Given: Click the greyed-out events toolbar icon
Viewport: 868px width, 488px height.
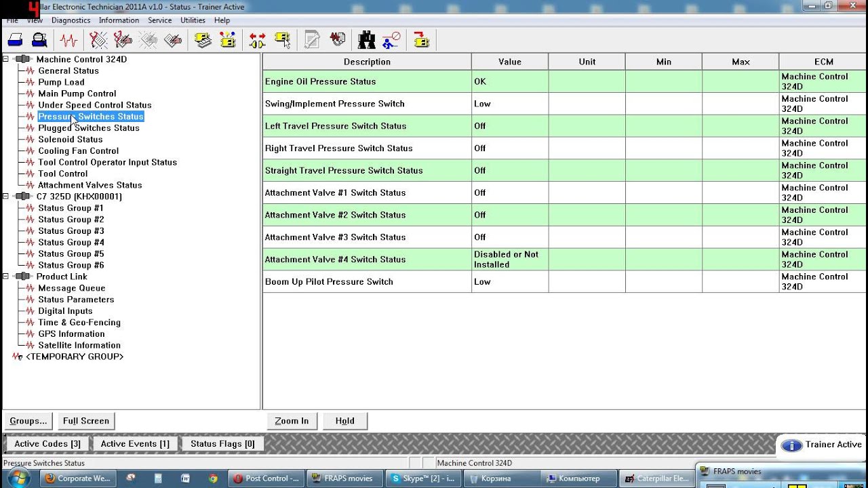Looking at the screenshot, I should click(x=148, y=40).
